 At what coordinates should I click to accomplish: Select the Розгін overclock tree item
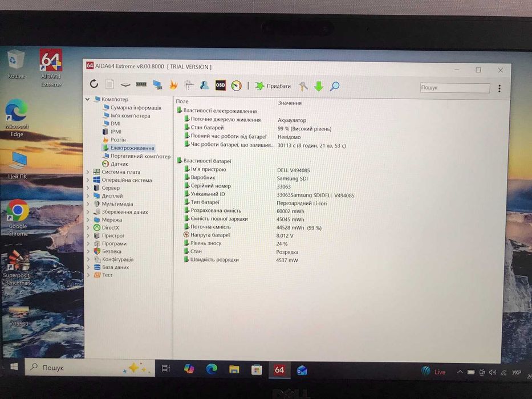(118, 140)
